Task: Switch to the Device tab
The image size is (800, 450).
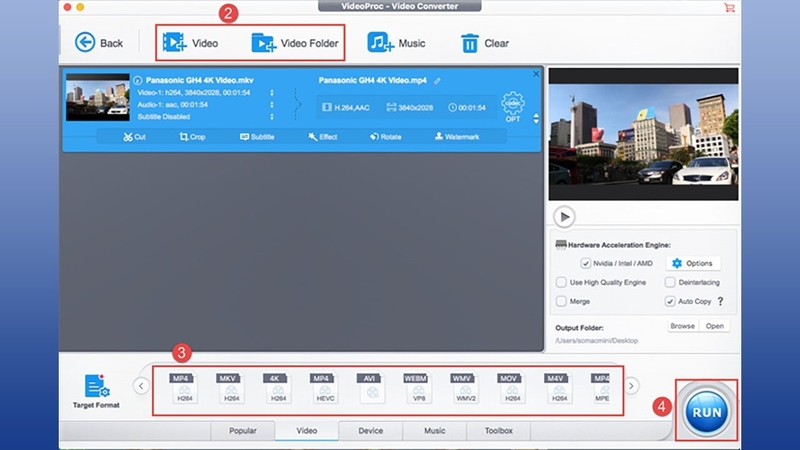Action: click(370, 431)
